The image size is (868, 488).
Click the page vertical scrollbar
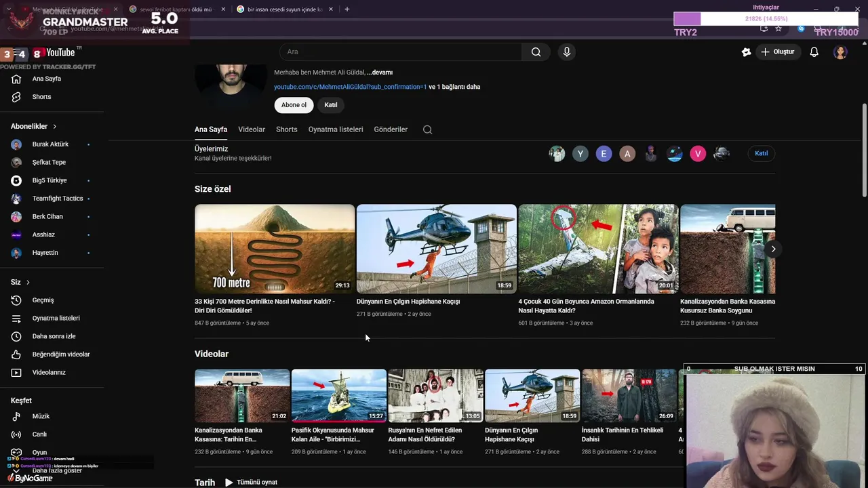tap(864, 149)
